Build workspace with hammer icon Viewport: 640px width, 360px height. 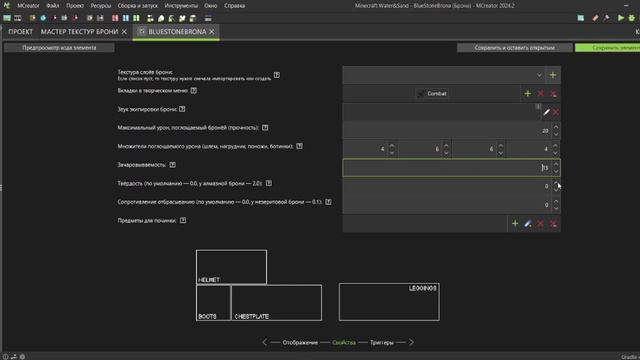pyautogui.click(x=606, y=18)
